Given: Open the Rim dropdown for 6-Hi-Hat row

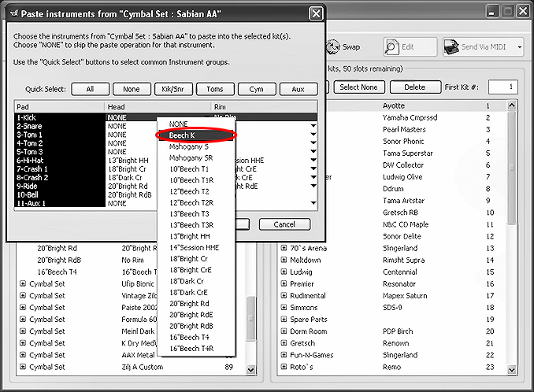Looking at the screenshot, I should click(313, 161).
